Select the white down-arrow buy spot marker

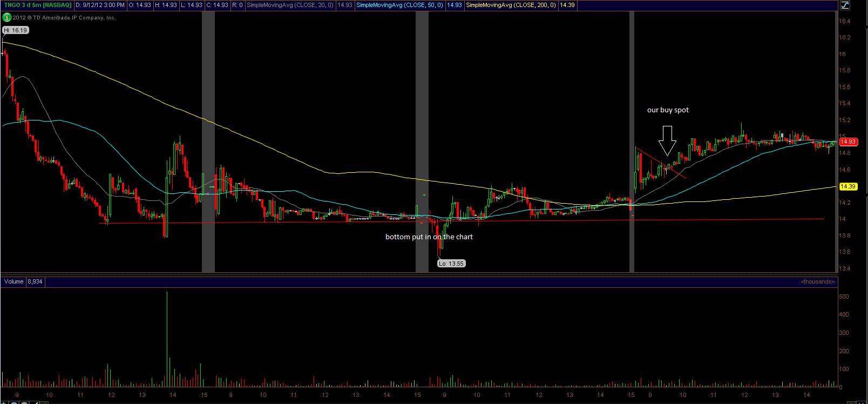click(667, 140)
